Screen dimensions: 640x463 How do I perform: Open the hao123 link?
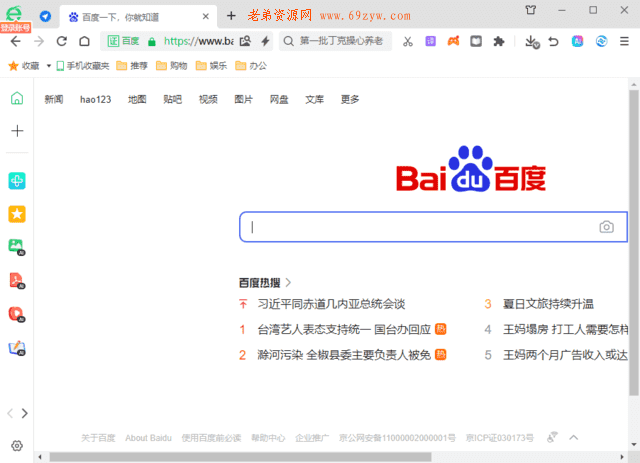(96, 99)
